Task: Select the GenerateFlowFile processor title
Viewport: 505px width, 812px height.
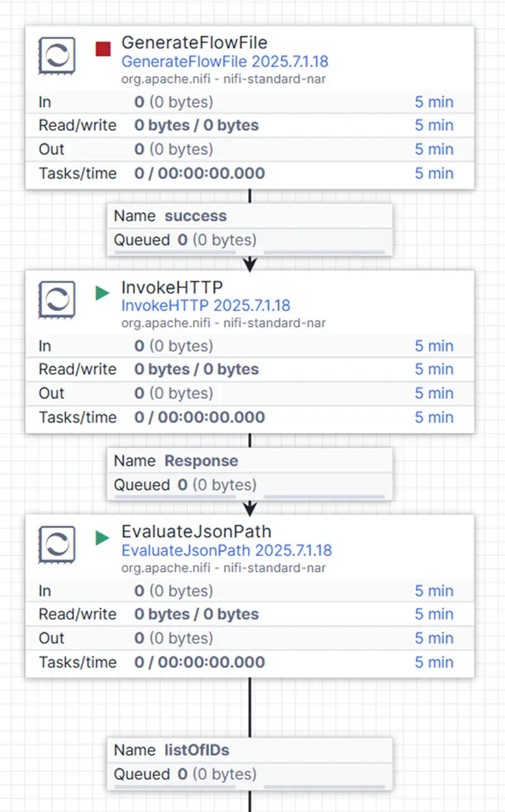Action: coord(194,43)
